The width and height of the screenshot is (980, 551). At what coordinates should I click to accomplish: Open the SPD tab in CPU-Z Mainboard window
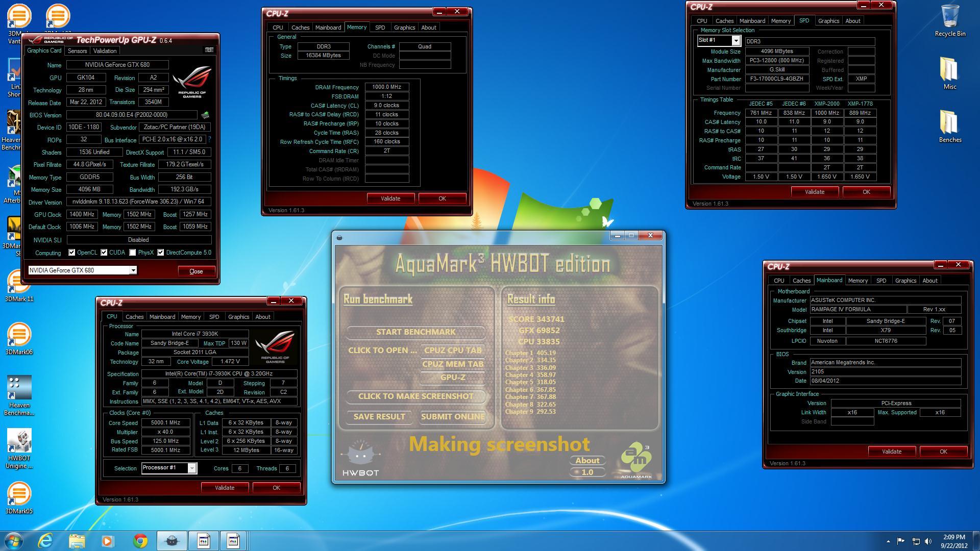(x=881, y=281)
